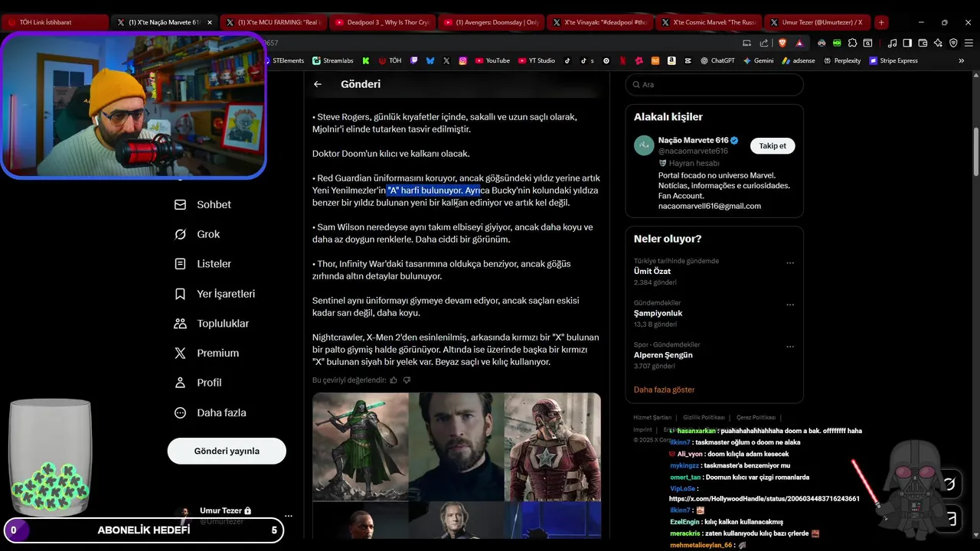Open Alperen Şengün trending topic
The image size is (980, 551).
coord(663,355)
